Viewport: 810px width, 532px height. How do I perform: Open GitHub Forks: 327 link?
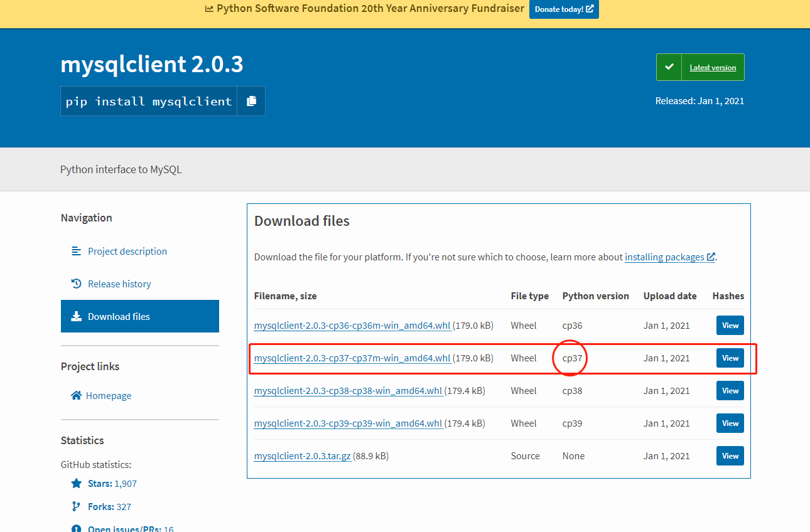click(x=109, y=506)
